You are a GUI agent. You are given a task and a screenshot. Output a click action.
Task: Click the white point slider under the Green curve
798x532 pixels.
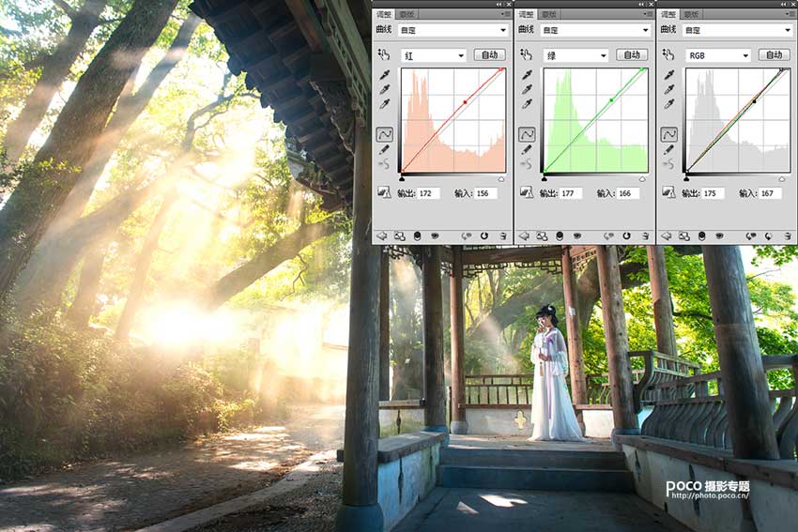point(642,178)
